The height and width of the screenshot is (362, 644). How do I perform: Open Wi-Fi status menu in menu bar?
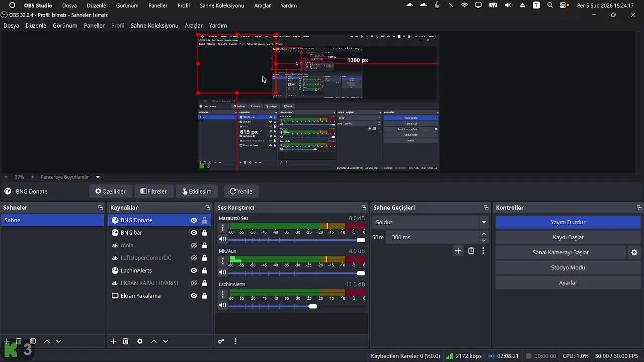(x=464, y=6)
